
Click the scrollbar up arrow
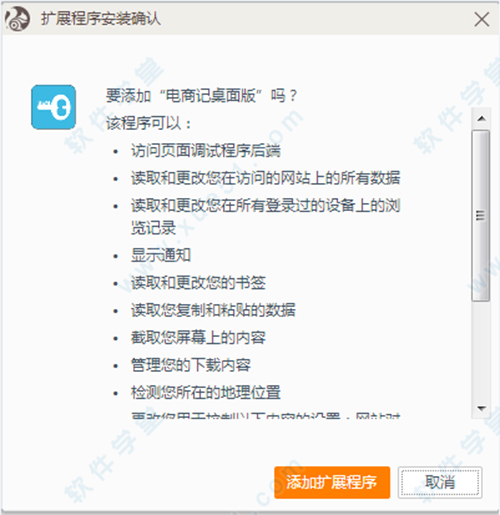[481, 119]
